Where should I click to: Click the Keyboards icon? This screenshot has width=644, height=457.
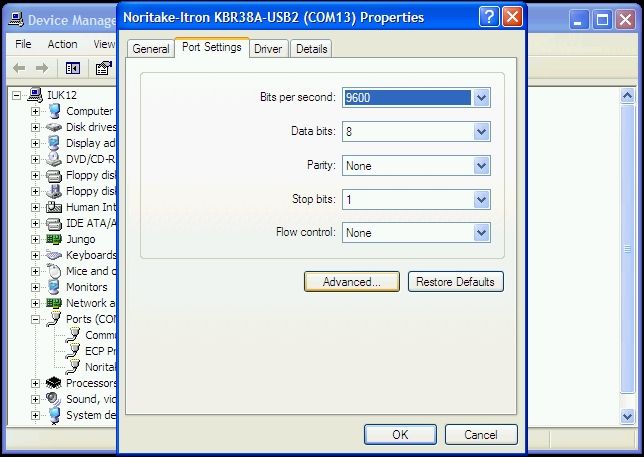click(54, 255)
